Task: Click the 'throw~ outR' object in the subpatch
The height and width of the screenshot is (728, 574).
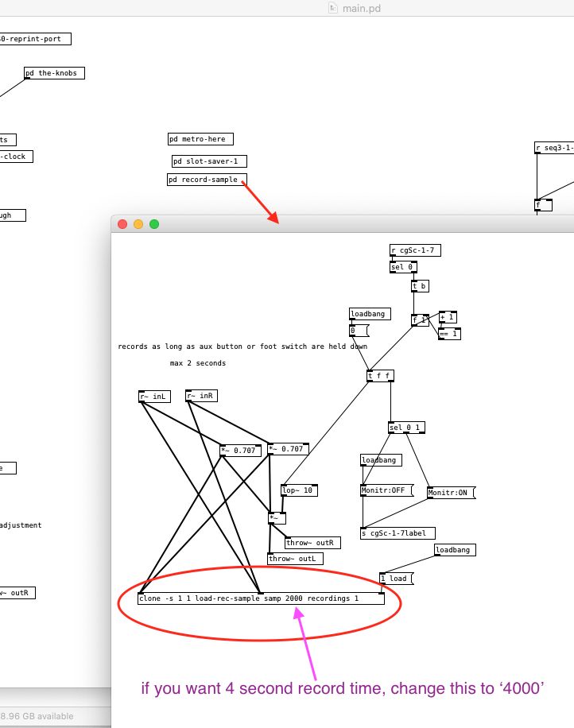Action: click(312, 543)
